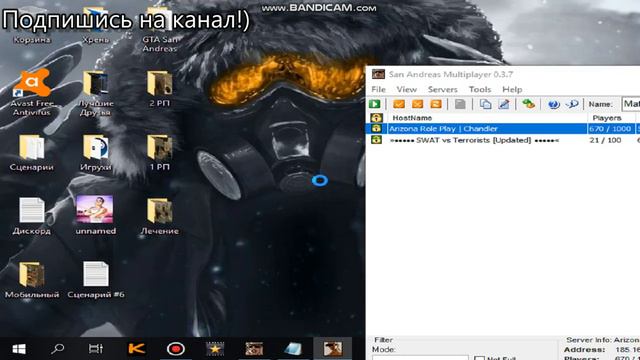This screenshot has width=640, height=360.
Task: Select the Avast Free Antivirus shortcut
Action: (32, 93)
